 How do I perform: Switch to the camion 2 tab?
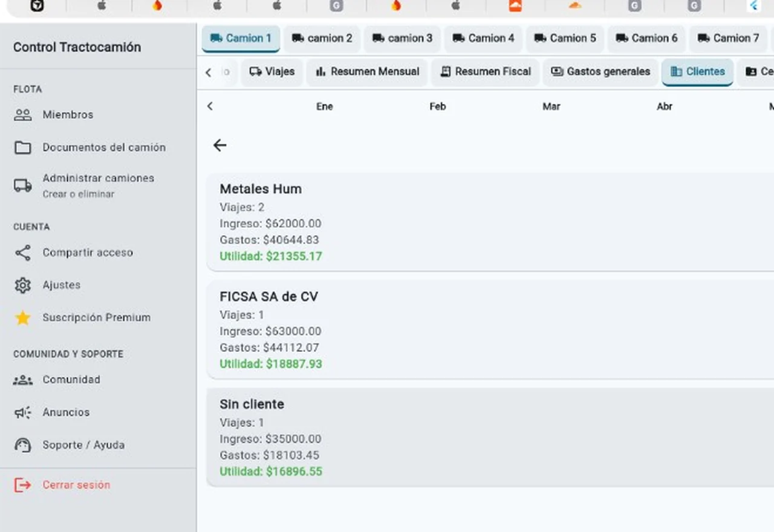322,38
